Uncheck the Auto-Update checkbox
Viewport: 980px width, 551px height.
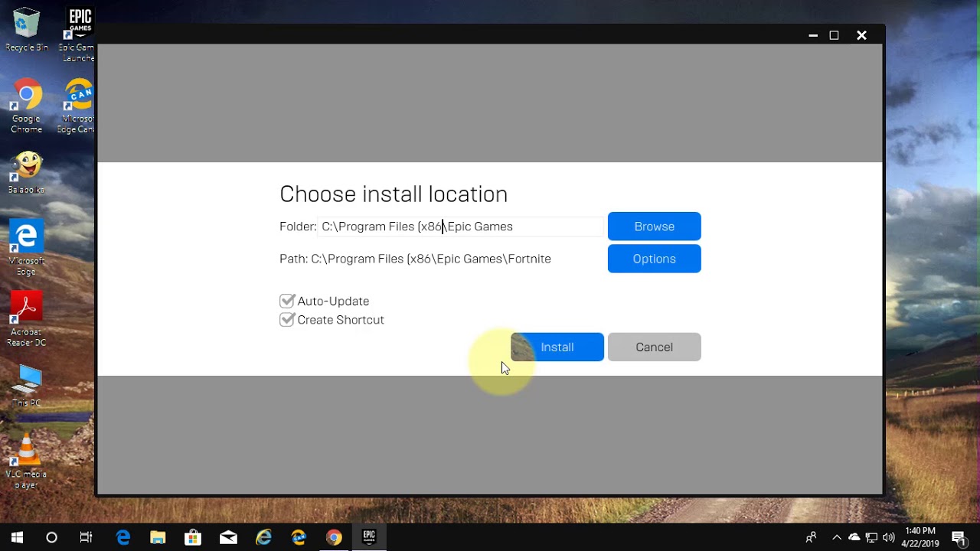287,301
